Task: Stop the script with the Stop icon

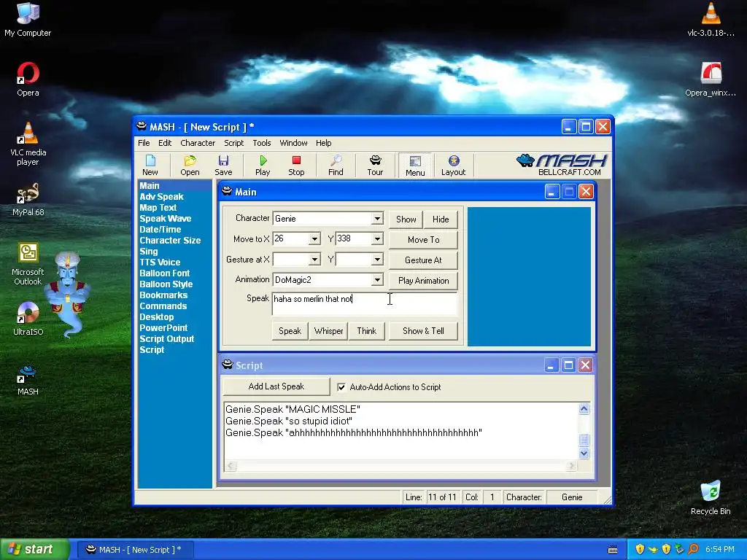Action: coord(296,166)
